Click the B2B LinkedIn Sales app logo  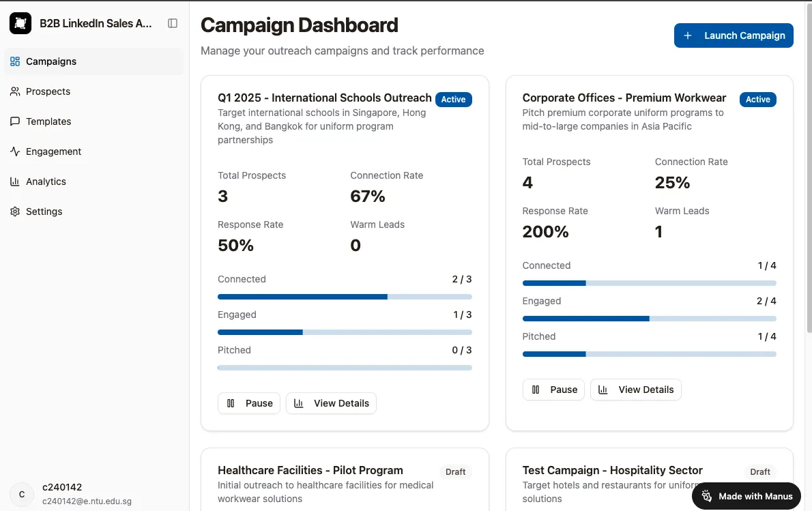tap(20, 23)
